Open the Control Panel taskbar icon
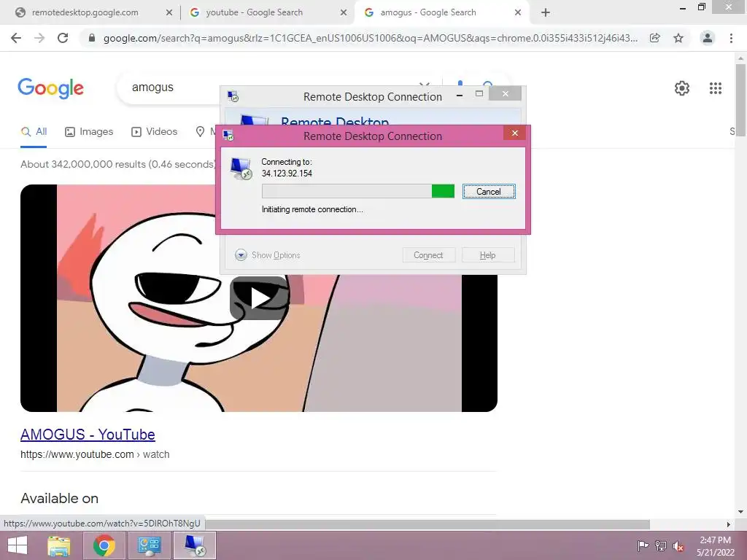747x560 pixels. (x=149, y=545)
